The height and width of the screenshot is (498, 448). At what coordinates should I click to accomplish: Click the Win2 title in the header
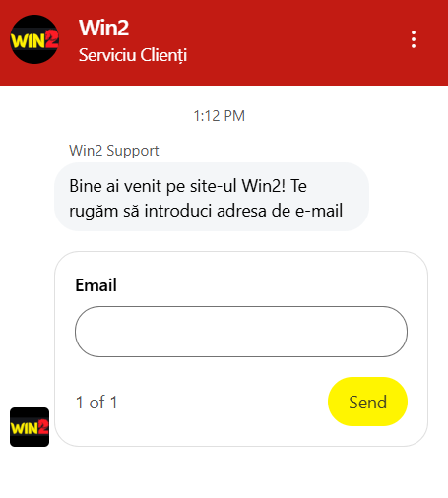tap(103, 28)
